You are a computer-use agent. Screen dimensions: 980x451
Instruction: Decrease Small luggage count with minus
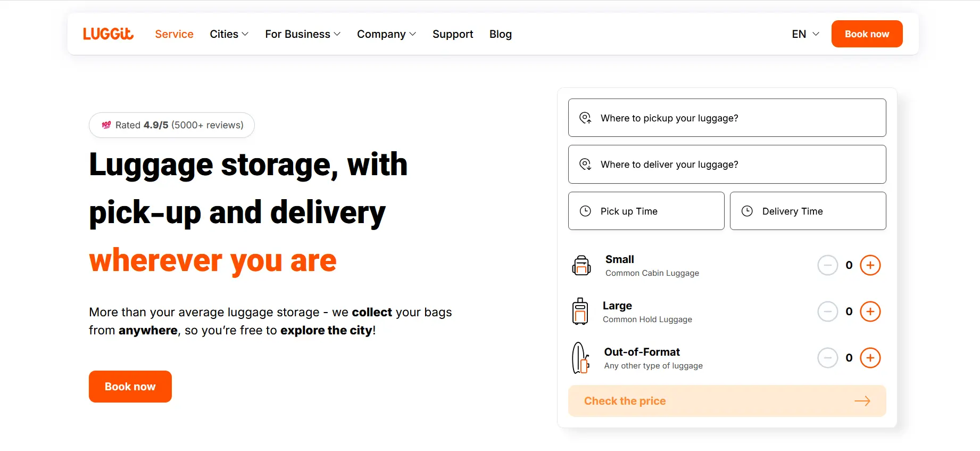coord(828,265)
